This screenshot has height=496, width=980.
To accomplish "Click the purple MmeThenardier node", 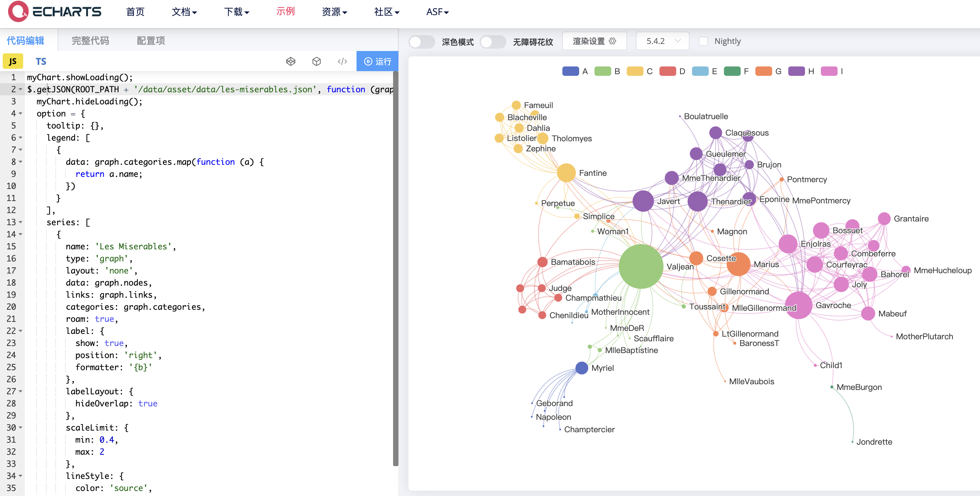I will pos(672,178).
